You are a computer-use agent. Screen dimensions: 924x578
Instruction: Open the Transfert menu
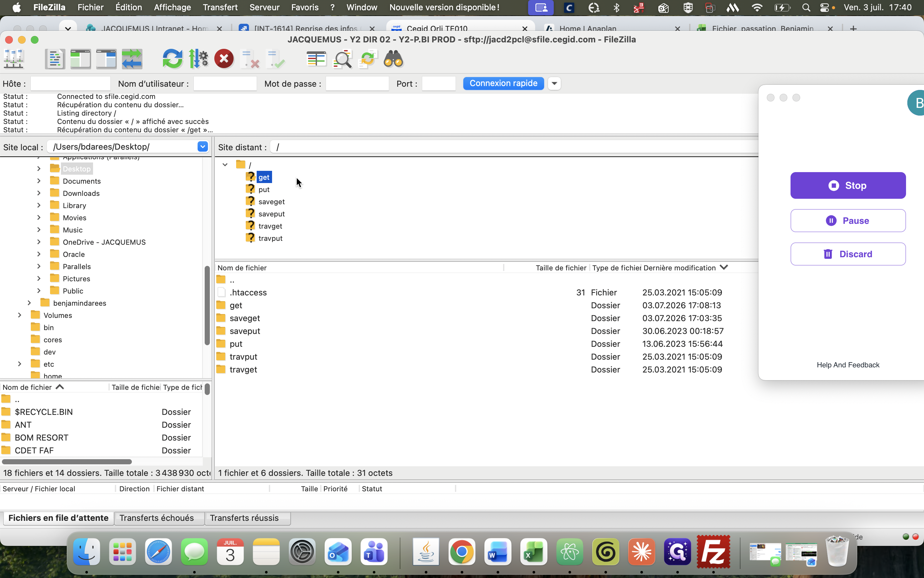[x=220, y=7]
